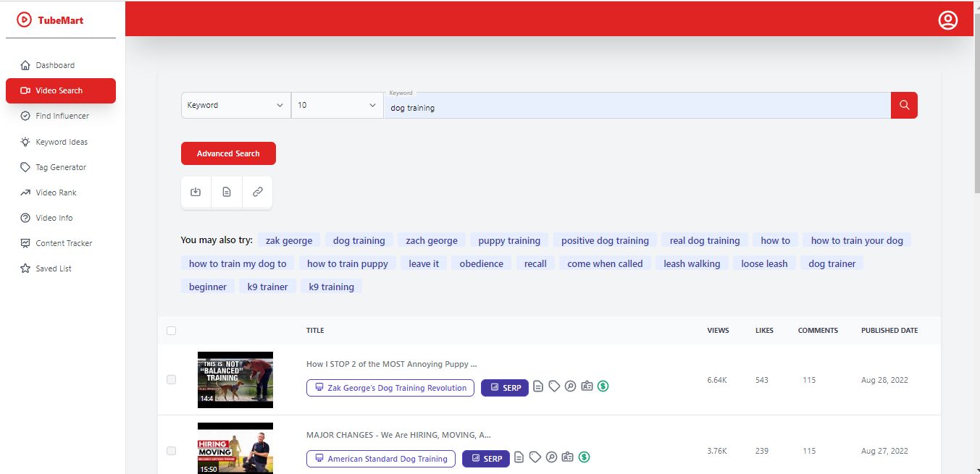Viewport: 980px width, 474px height.
Task: Open thumbnail of 'This is not balanced training' video
Action: [x=235, y=380]
